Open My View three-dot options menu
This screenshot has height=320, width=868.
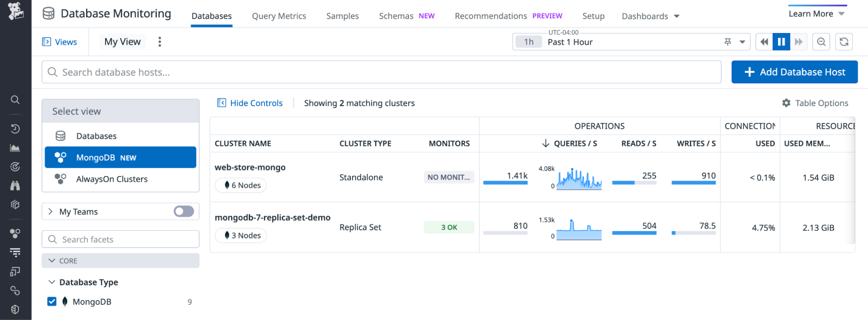tap(160, 42)
